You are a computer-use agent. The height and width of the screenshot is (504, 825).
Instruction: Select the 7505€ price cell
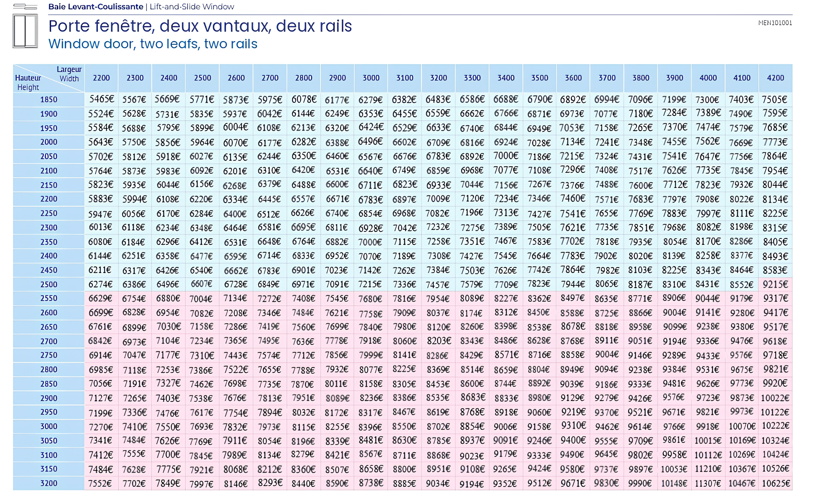[x=775, y=99]
